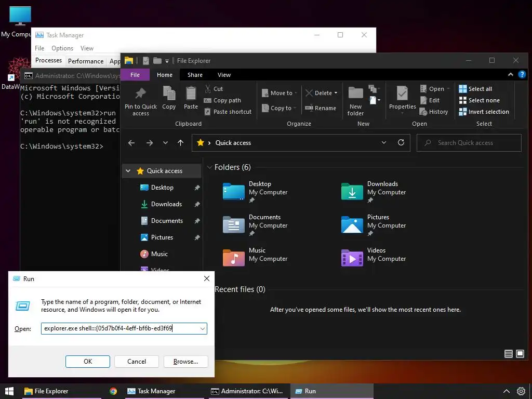Click Edit in the Open group

tap(430, 100)
